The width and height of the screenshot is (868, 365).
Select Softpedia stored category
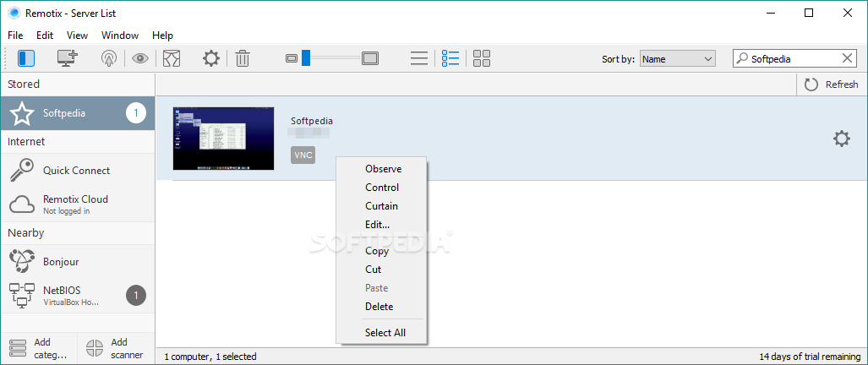78,113
